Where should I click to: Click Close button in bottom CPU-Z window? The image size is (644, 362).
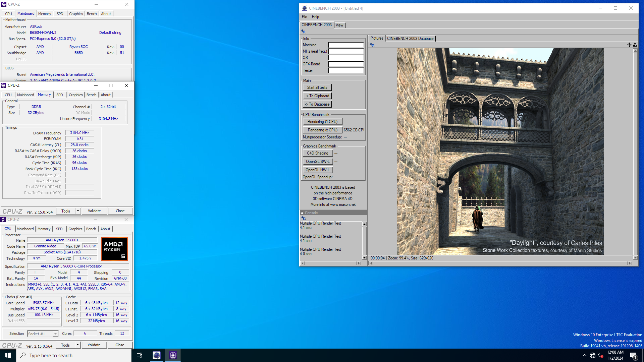120,345
